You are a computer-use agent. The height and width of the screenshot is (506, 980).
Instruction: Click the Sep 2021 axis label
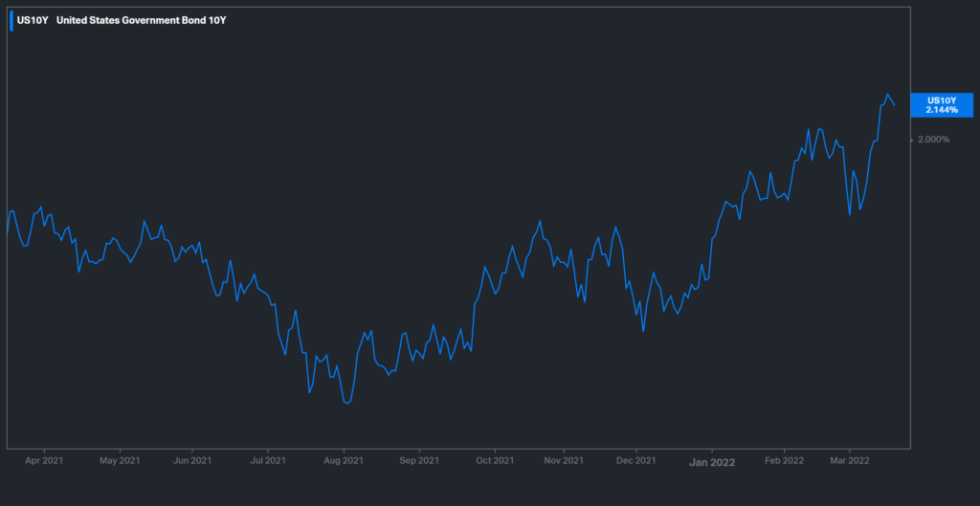pos(419,461)
